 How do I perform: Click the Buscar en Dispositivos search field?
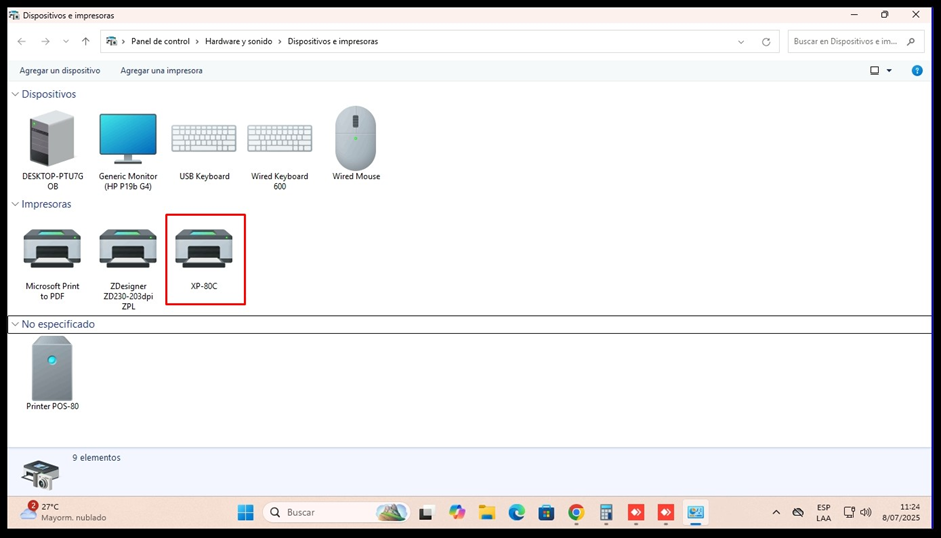coord(847,42)
